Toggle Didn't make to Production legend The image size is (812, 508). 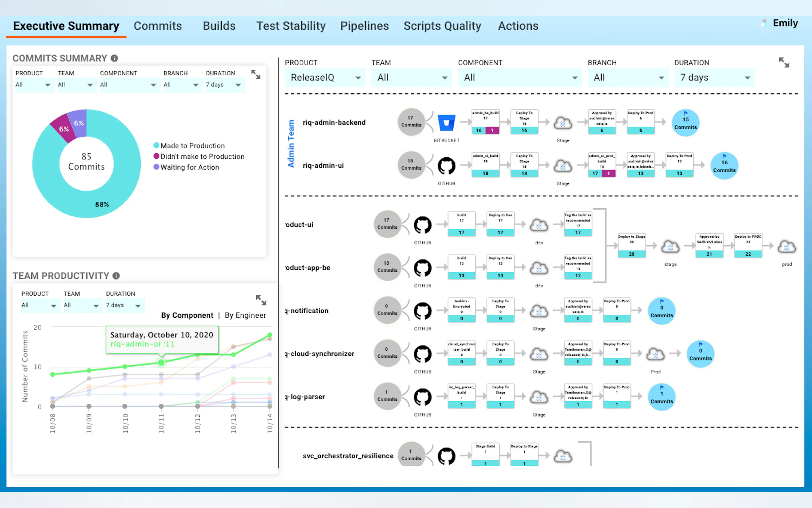[x=202, y=156]
